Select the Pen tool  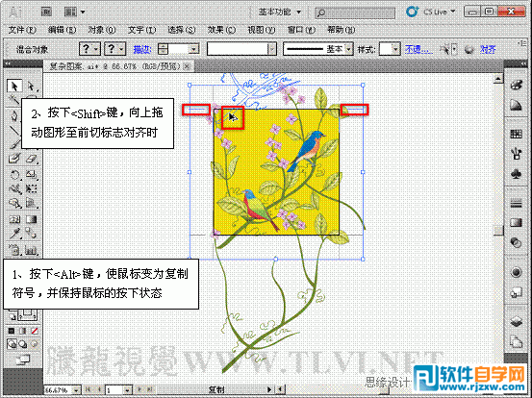click(x=14, y=115)
